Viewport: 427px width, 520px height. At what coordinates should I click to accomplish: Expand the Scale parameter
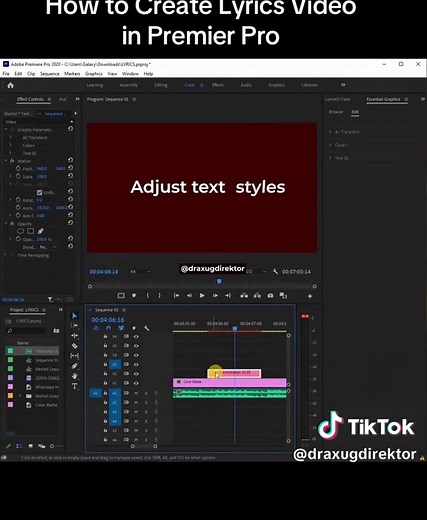tap(10, 176)
